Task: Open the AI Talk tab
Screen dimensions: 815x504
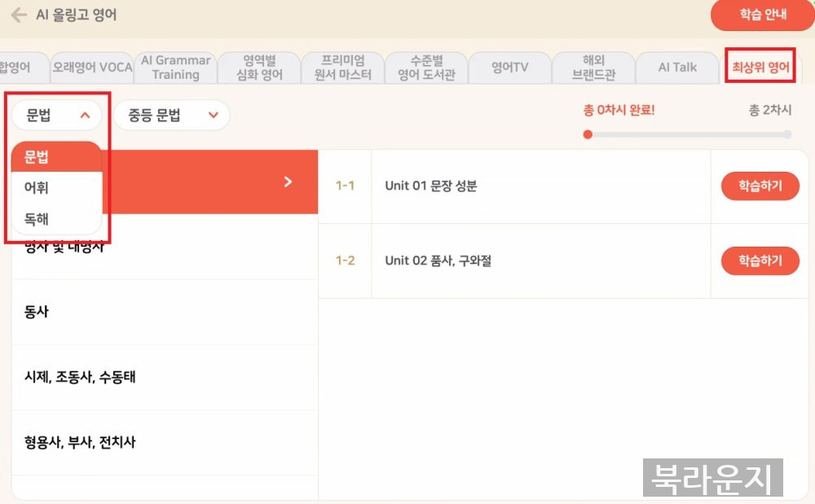Action: 677,68
